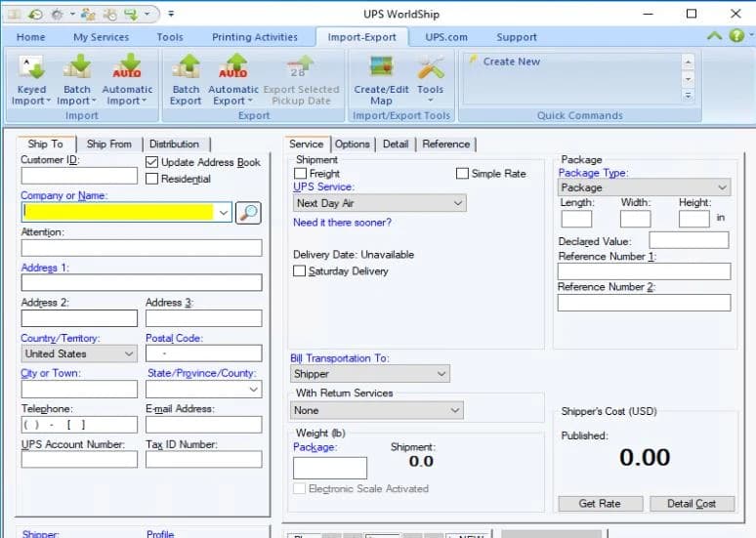Click the Reference Number 1 field
Screen dimensions: 756x538
point(644,271)
